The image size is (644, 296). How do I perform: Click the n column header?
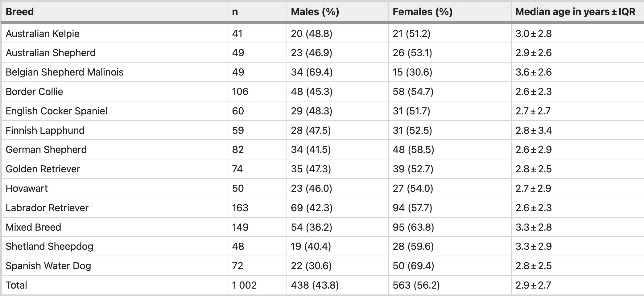[235, 12]
